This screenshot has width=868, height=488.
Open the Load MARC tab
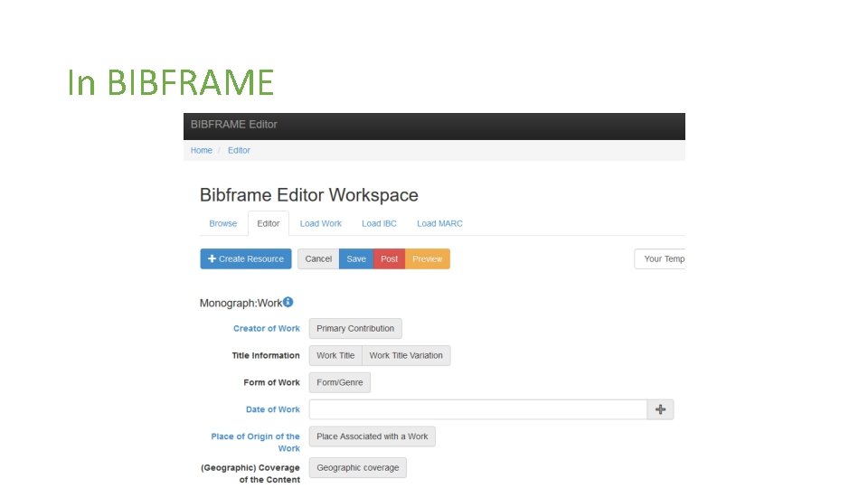[x=439, y=223]
